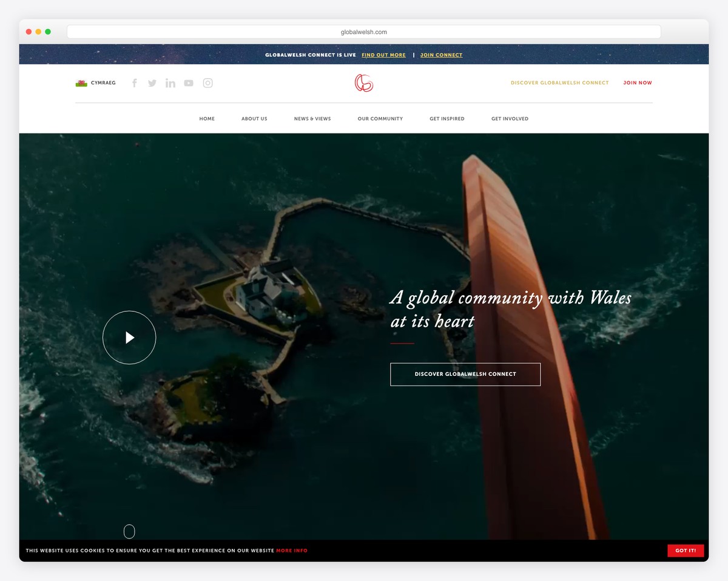Click the Welsh flag icon
Viewport: 728px width, 581px height.
point(81,83)
